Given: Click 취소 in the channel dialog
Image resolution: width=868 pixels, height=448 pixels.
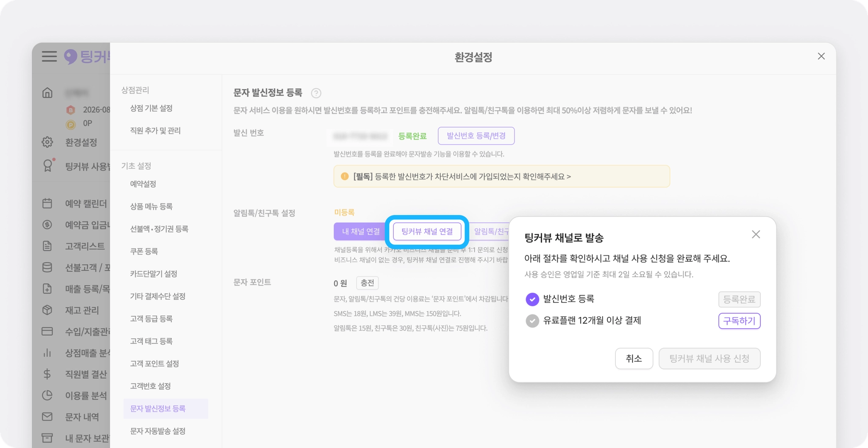Looking at the screenshot, I should tap(634, 359).
